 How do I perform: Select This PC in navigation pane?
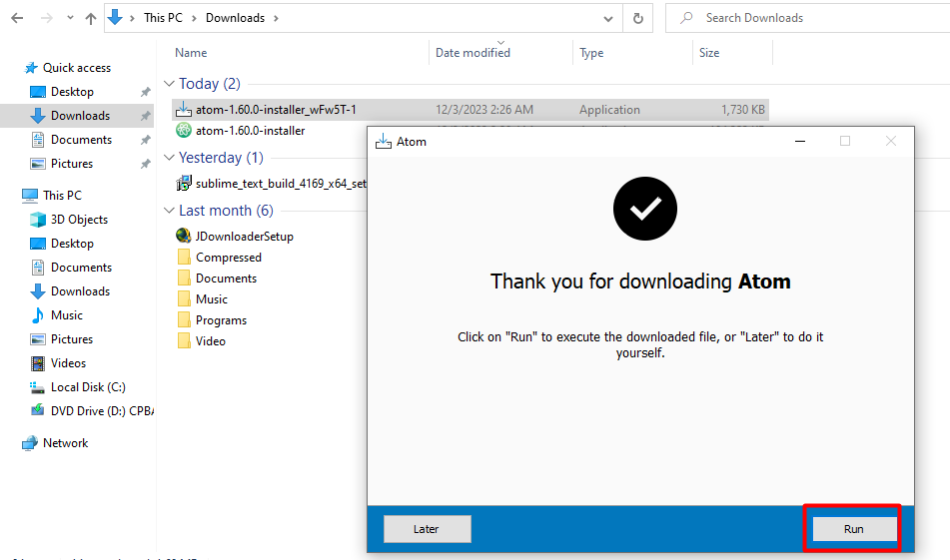coord(62,195)
